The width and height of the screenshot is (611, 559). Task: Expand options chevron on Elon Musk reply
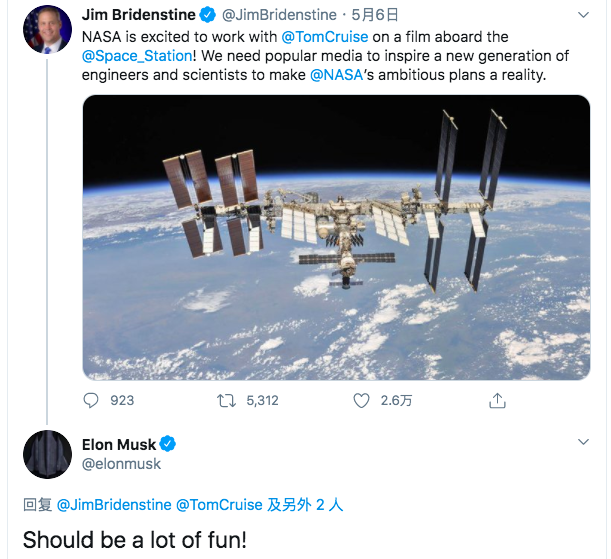tap(583, 442)
